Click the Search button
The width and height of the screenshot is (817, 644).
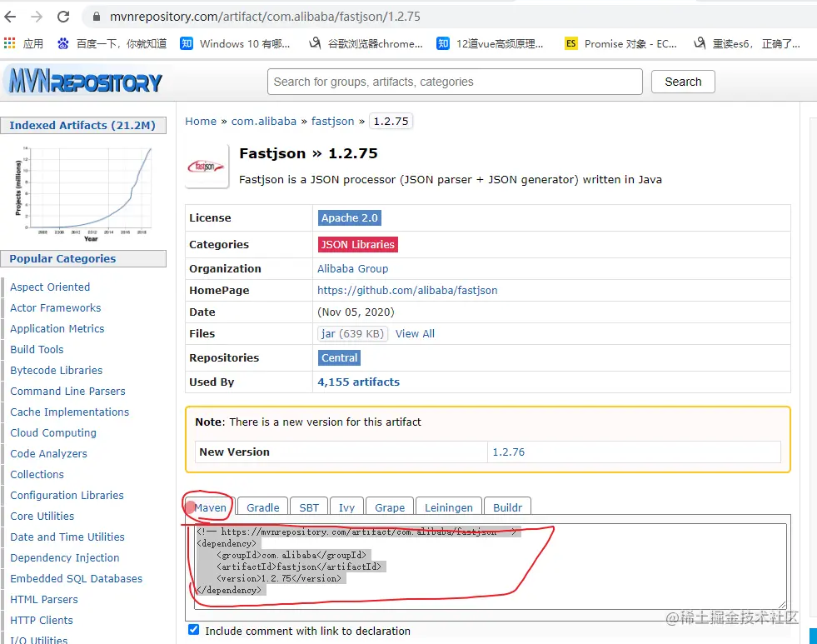683,82
